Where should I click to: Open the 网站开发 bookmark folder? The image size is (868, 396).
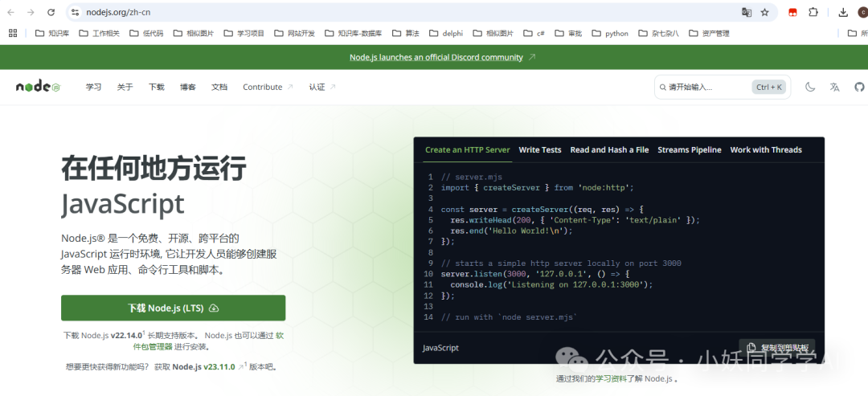[x=294, y=33]
